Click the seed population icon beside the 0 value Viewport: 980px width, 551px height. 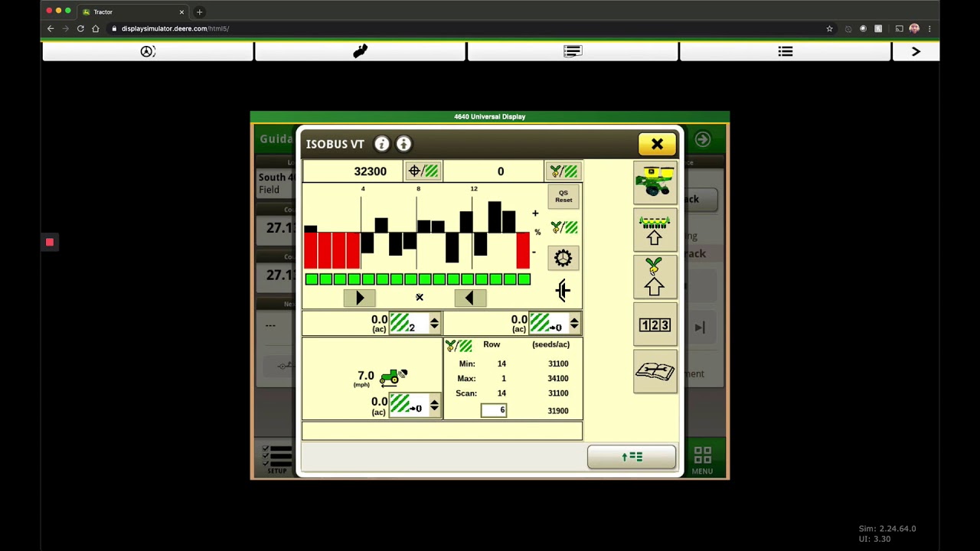[563, 171]
